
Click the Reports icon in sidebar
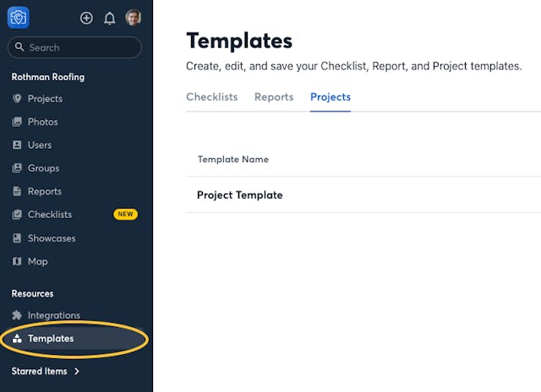click(17, 192)
